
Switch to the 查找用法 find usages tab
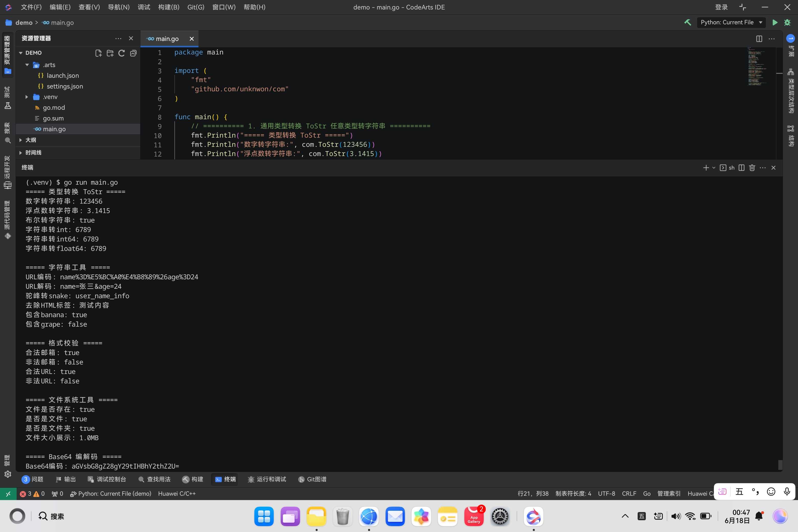pos(154,479)
